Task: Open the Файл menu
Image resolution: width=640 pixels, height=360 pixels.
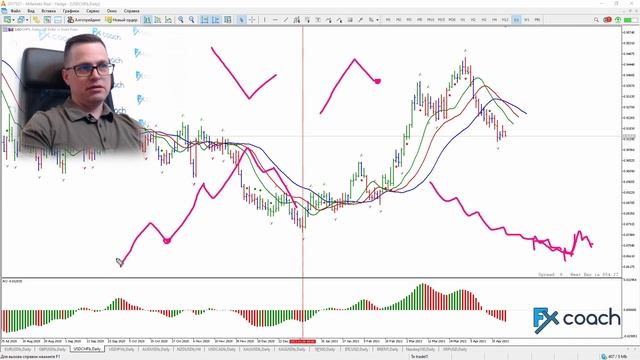Action: (16, 11)
